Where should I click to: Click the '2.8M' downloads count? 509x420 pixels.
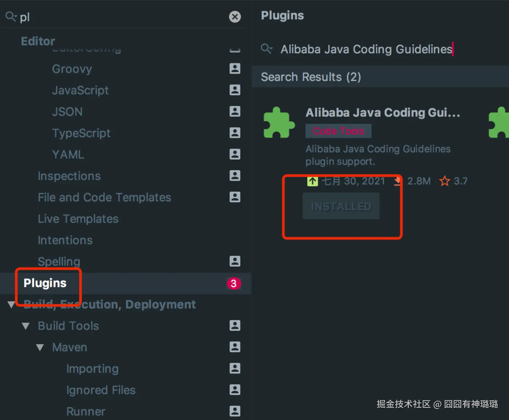click(x=419, y=181)
